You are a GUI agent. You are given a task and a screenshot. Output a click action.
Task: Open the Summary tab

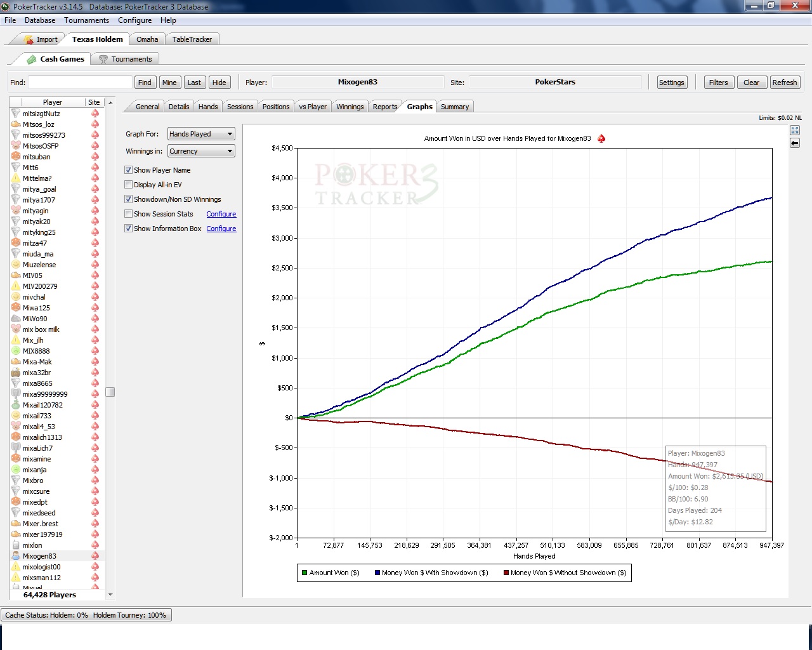455,107
